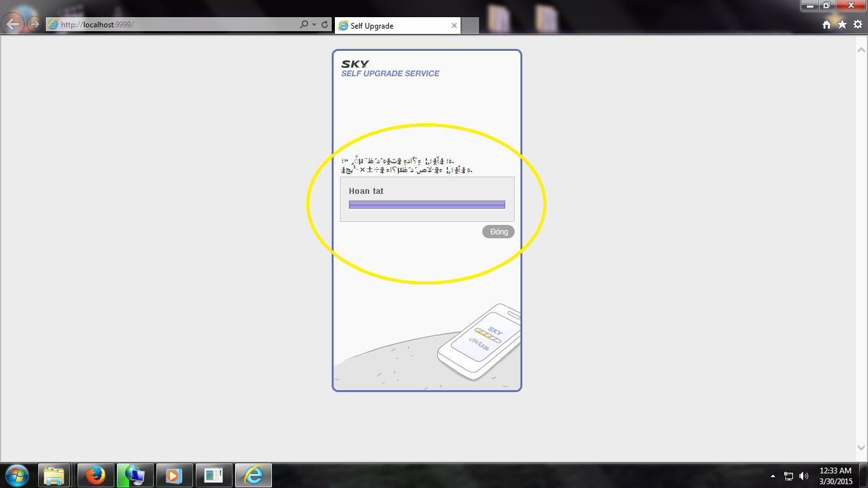868x488 pixels.
Task: Click the scrollbar down arrow
Action: (862, 448)
